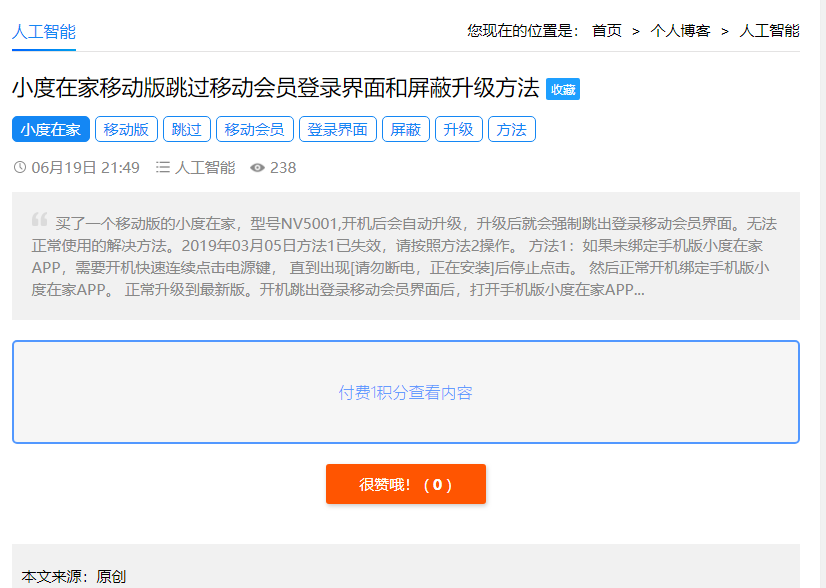The height and width of the screenshot is (588, 826).
Task: Select the 登录界面 tag
Action: 338,129
